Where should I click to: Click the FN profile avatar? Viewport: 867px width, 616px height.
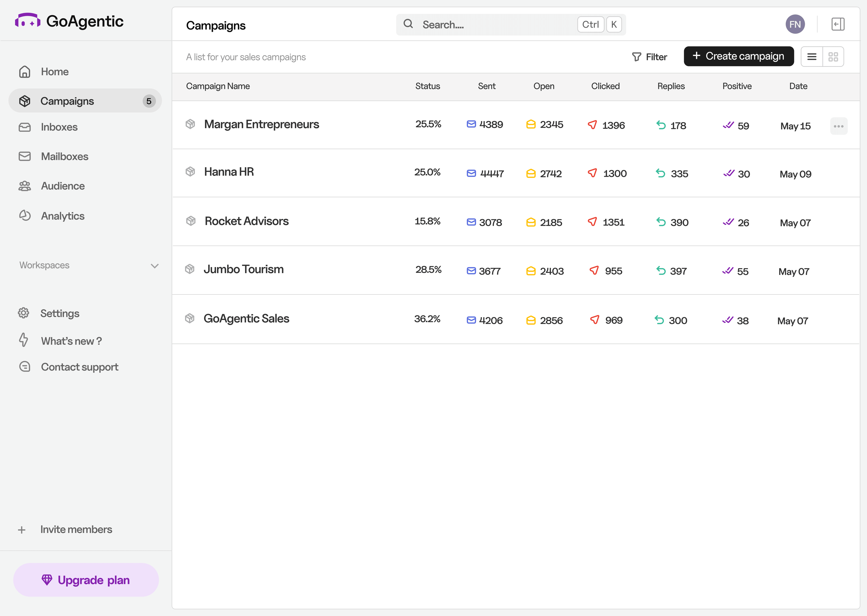pyautogui.click(x=795, y=24)
